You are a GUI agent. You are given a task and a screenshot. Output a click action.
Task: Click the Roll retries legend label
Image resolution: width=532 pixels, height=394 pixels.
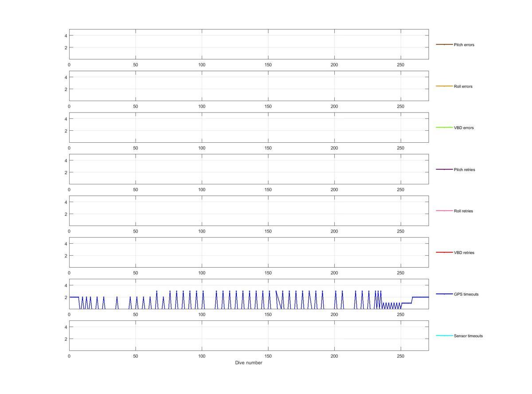point(463,211)
